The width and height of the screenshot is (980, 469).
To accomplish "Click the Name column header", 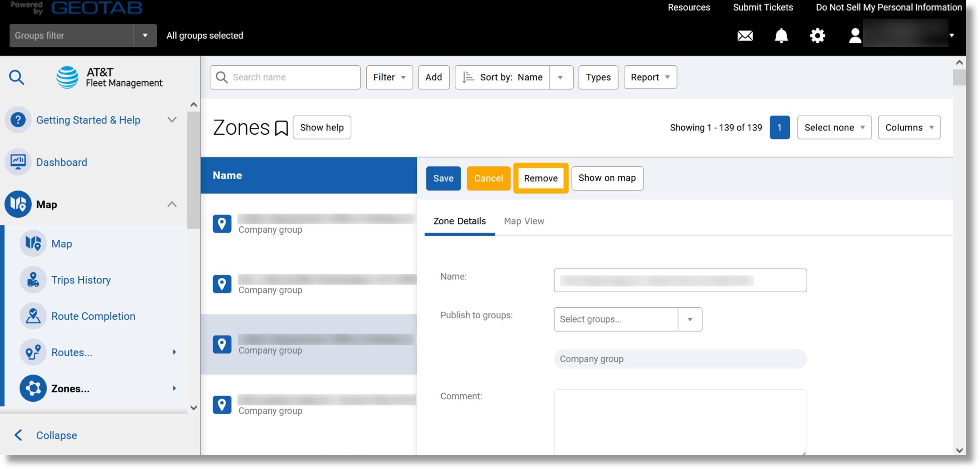I will click(309, 175).
